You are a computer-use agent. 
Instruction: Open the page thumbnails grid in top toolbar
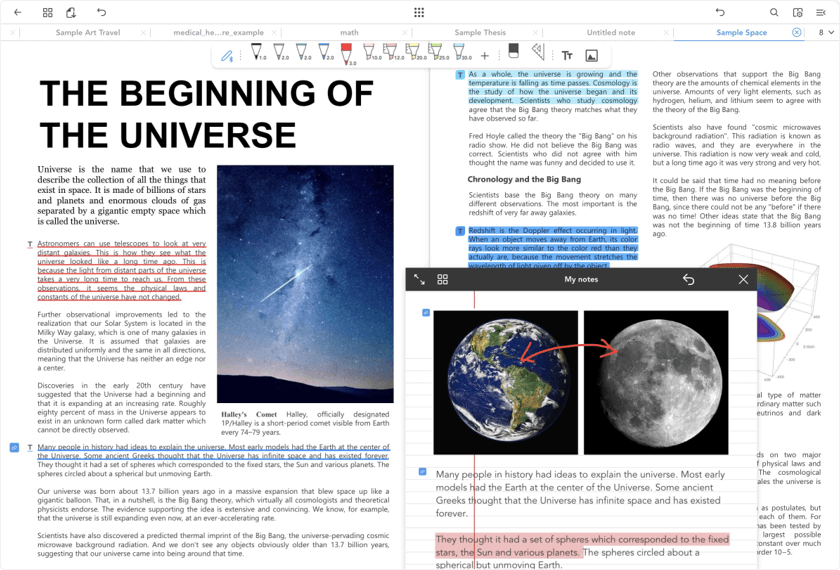click(48, 12)
